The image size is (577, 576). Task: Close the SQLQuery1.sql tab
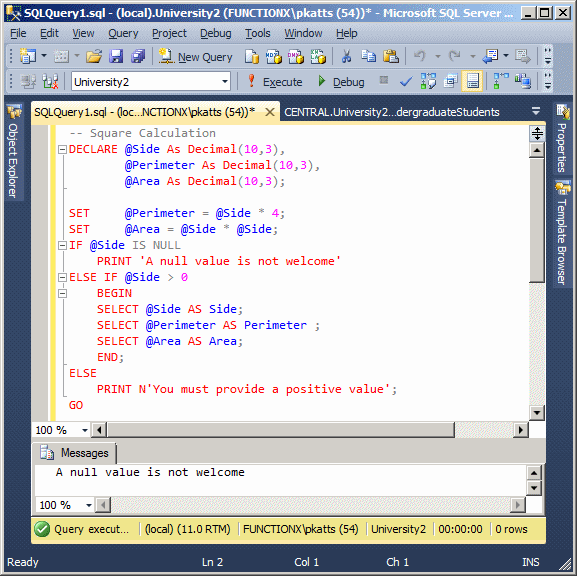click(270, 112)
